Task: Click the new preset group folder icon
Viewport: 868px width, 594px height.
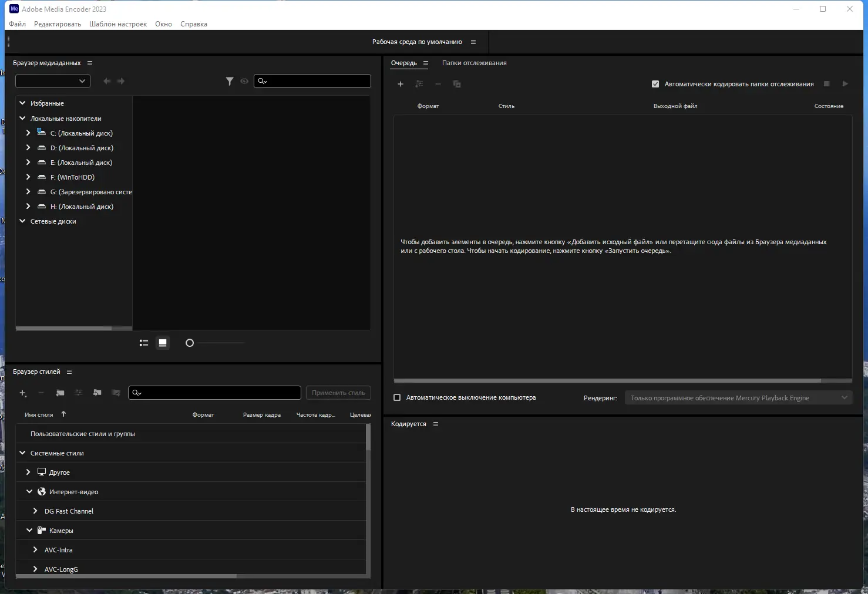Action: (60, 393)
